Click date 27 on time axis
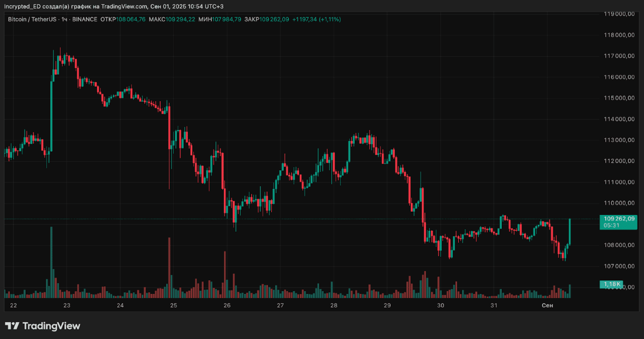The height and width of the screenshot is (339, 644). (x=281, y=305)
